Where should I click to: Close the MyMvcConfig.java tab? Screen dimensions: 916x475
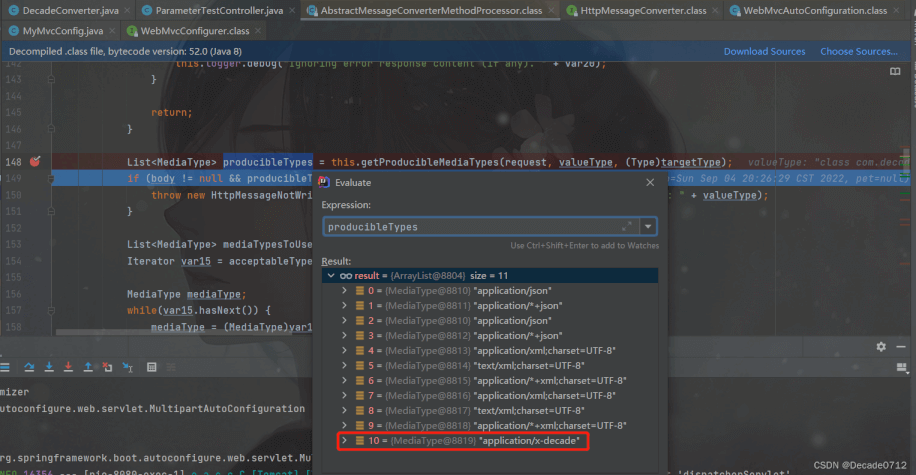click(x=112, y=31)
